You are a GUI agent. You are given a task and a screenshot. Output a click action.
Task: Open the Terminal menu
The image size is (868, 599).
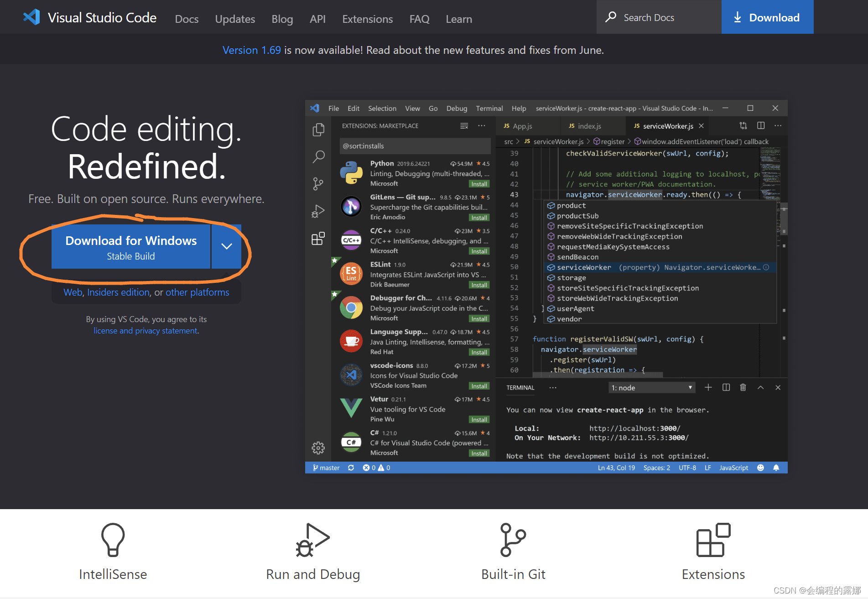(489, 108)
